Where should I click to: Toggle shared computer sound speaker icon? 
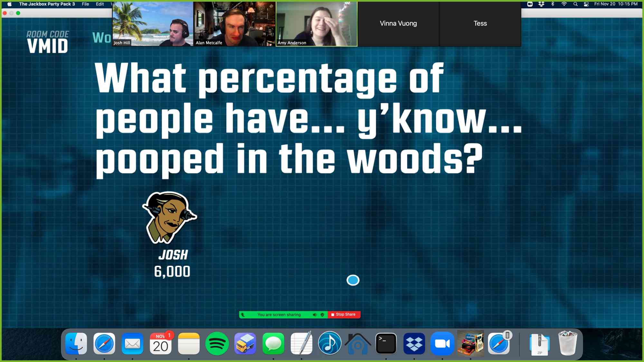[315, 315]
